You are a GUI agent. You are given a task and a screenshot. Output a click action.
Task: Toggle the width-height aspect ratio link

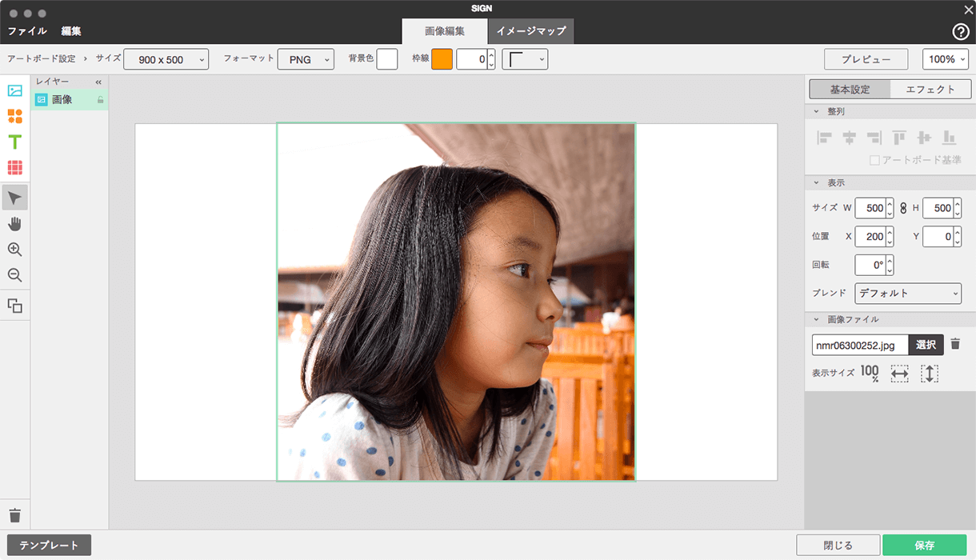[x=903, y=209]
